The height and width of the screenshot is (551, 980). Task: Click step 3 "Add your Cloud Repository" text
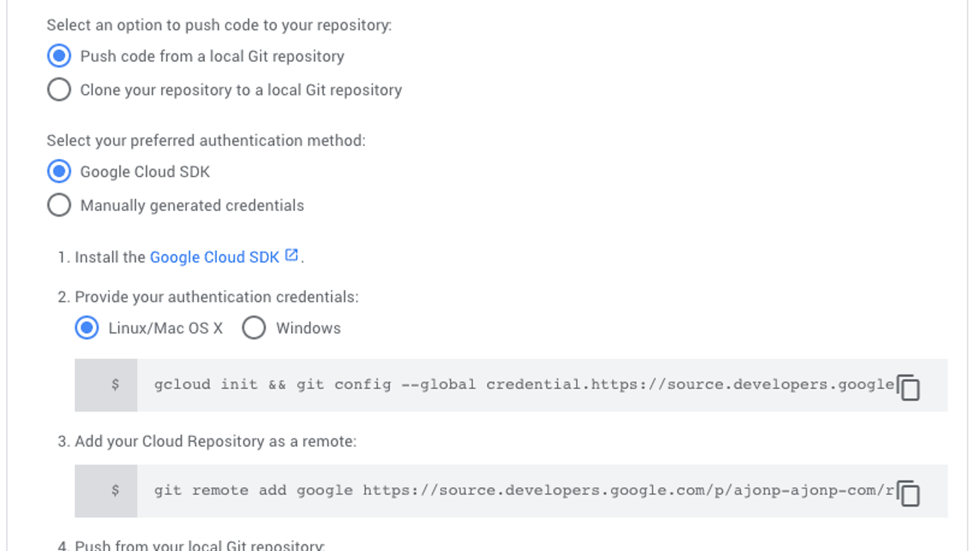(x=215, y=441)
